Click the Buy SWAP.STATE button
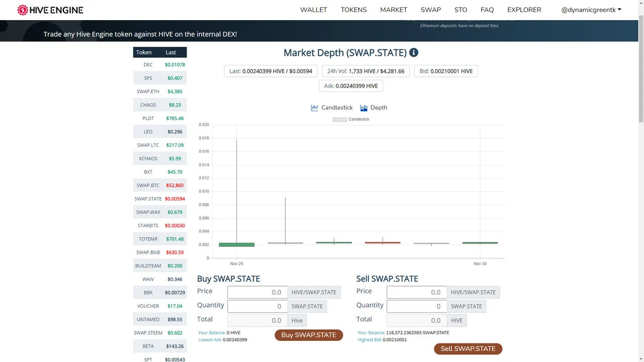The image size is (644, 362). pyautogui.click(x=308, y=335)
